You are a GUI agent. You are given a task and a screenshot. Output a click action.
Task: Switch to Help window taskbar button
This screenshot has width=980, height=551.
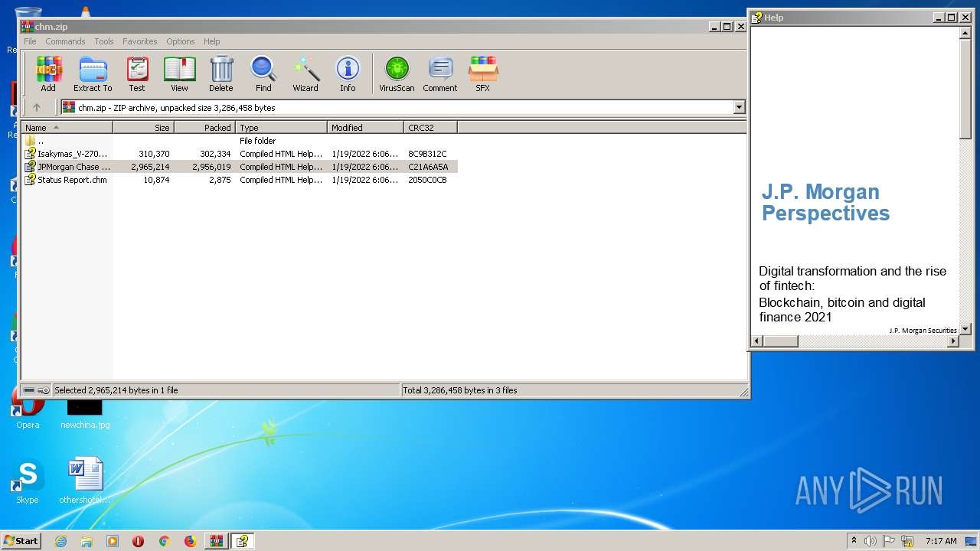pyautogui.click(x=242, y=541)
